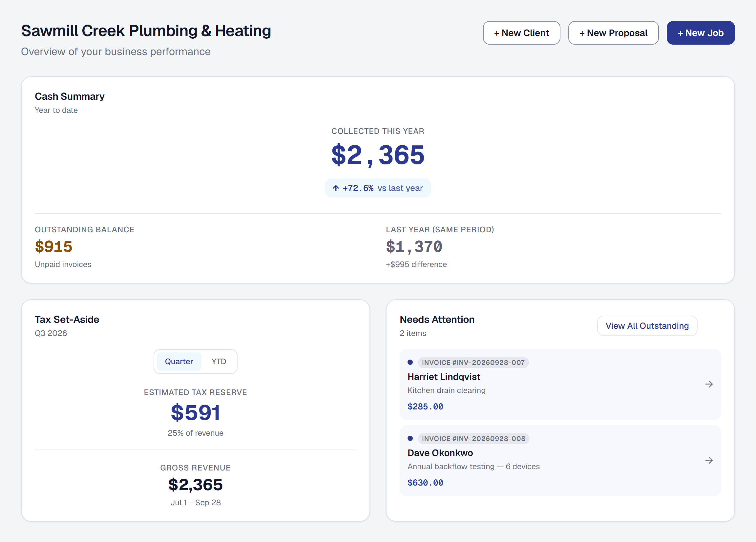This screenshot has width=756, height=542.
Task: Switch tax view to Quarter
Action: click(x=179, y=361)
